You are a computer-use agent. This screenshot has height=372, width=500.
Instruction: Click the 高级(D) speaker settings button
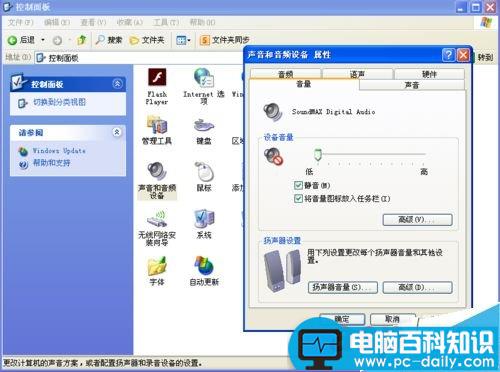(x=418, y=287)
